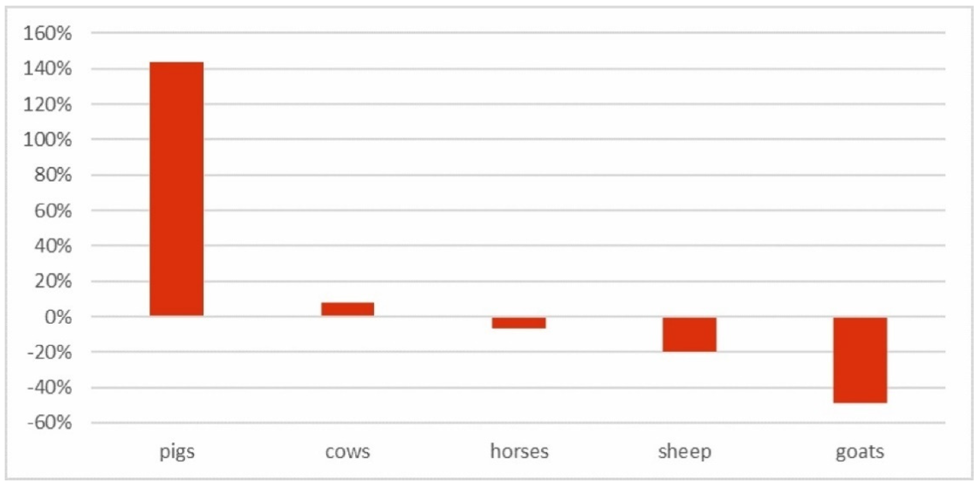The height and width of the screenshot is (486, 980).
Task: Click the "pigs" category label
Action: pos(177,452)
